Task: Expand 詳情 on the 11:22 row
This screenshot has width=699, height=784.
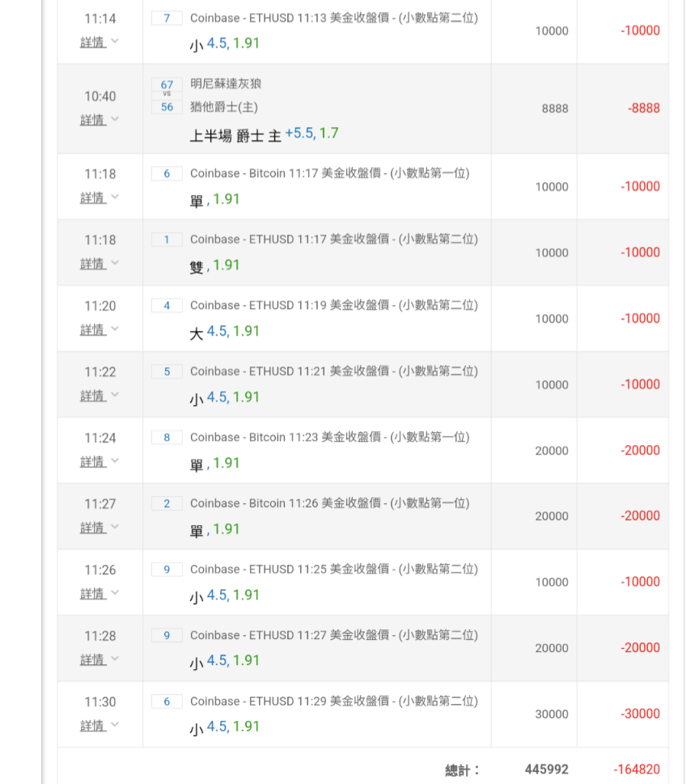Action: 100,396
